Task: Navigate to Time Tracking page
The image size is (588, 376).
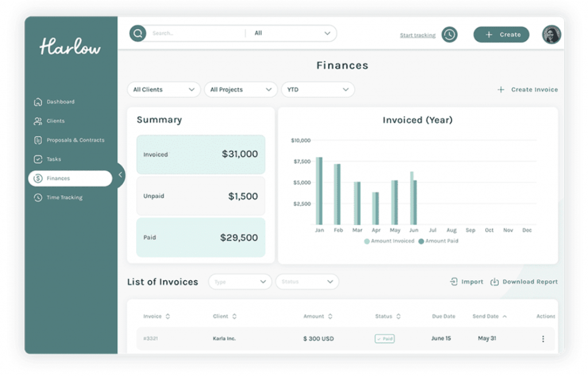Action: tap(64, 197)
